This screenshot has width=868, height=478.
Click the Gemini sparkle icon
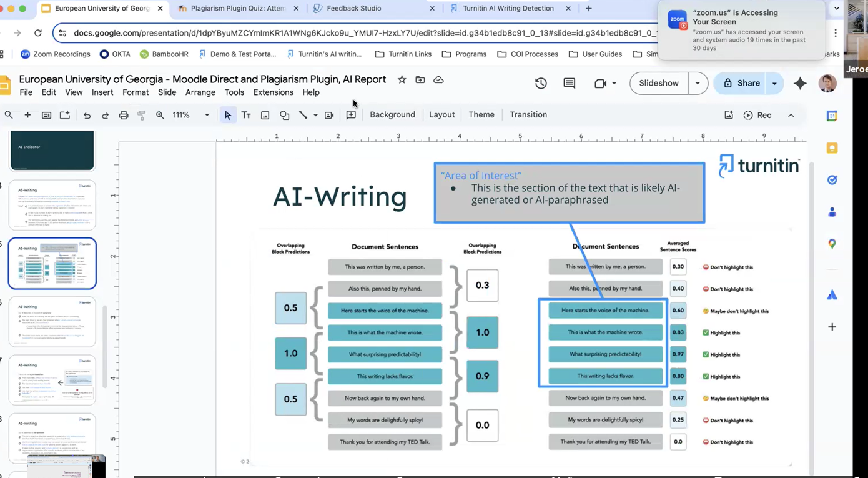tap(800, 83)
